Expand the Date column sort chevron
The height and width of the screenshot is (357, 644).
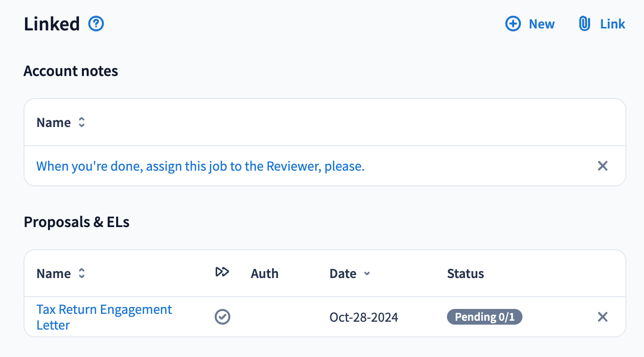(367, 274)
